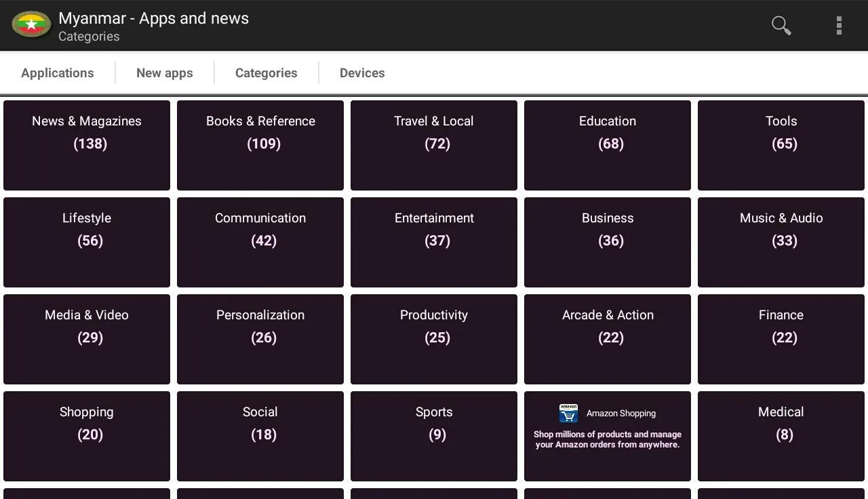Screen dimensions: 868x499
Task: Click the Myanmar - Apps and news title
Action: 154,18
